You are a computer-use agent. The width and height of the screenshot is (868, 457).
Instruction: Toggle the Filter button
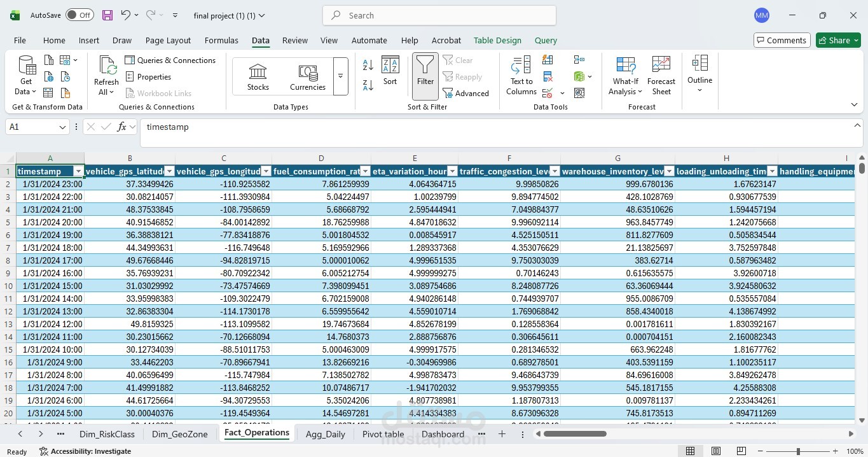pos(425,76)
